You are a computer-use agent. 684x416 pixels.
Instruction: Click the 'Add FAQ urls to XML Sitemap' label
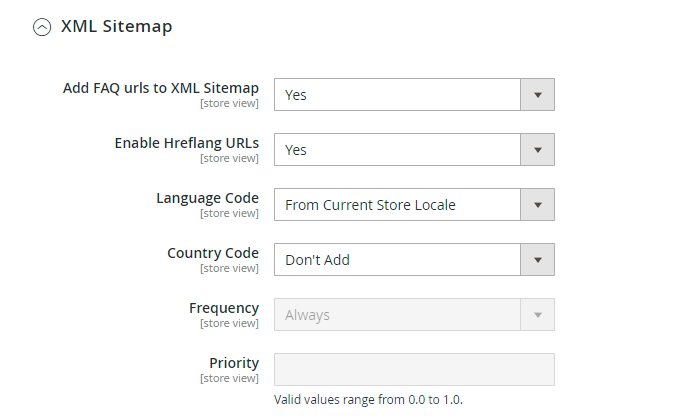click(161, 88)
